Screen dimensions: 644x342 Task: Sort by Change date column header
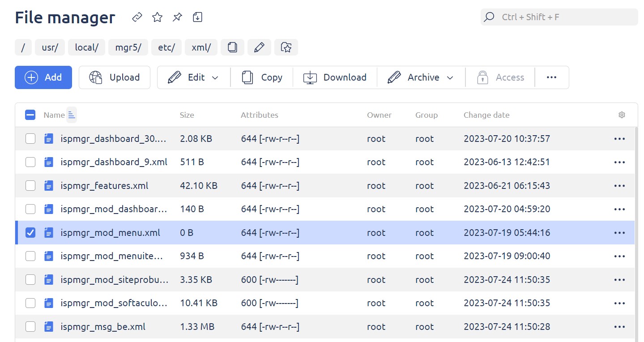point(486,115)
